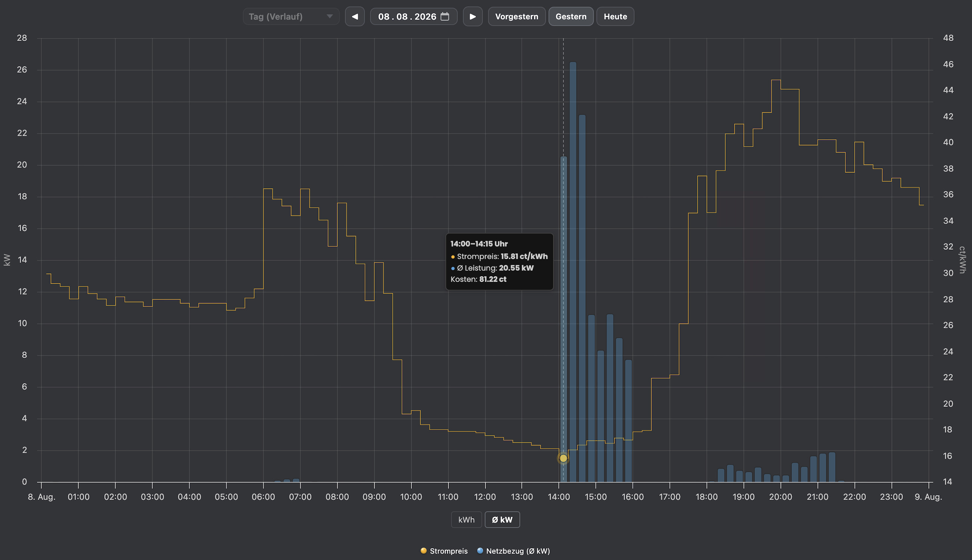Switch chart unit to kWh

[x=466, y=520]
